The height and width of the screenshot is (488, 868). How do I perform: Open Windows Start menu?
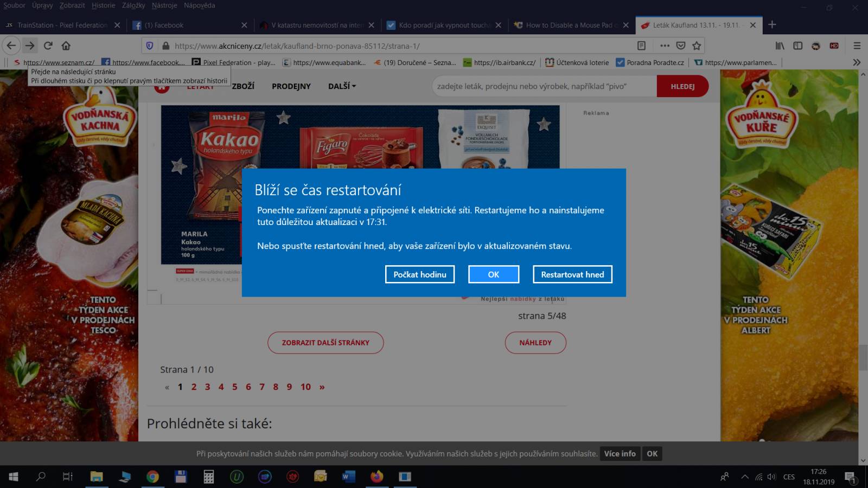point(13,477)
